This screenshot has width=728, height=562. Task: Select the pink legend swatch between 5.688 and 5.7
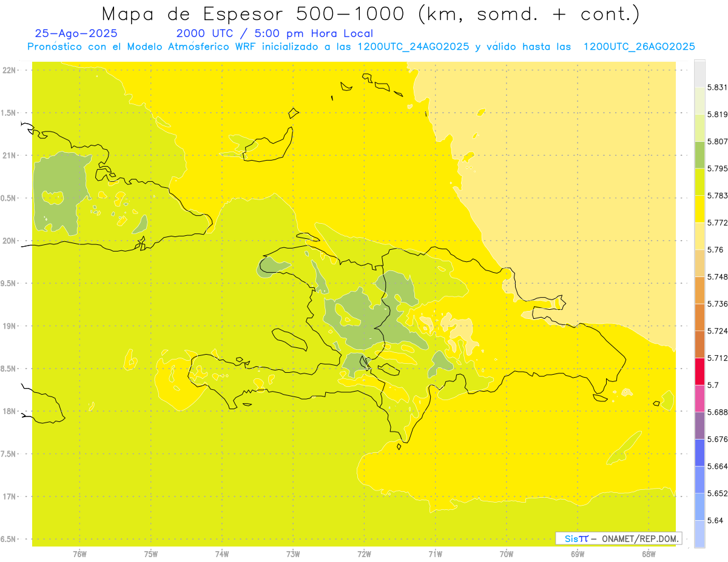[699, 398]
